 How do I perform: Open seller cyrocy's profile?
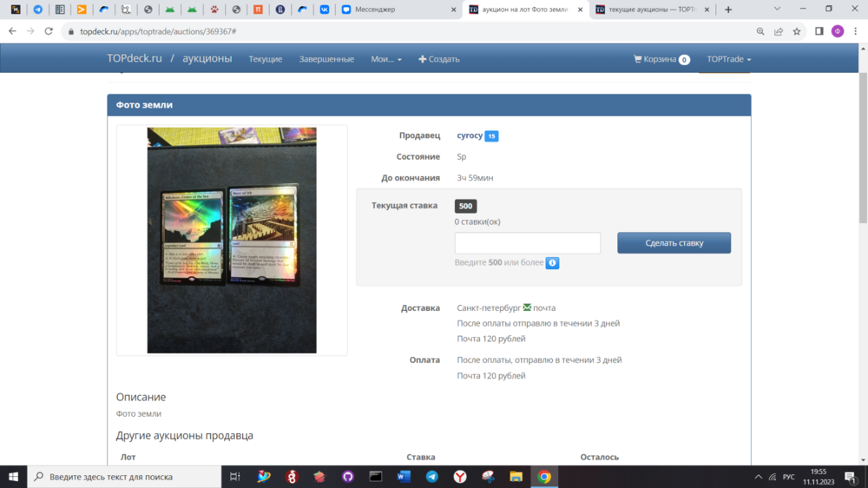[470, 135]
